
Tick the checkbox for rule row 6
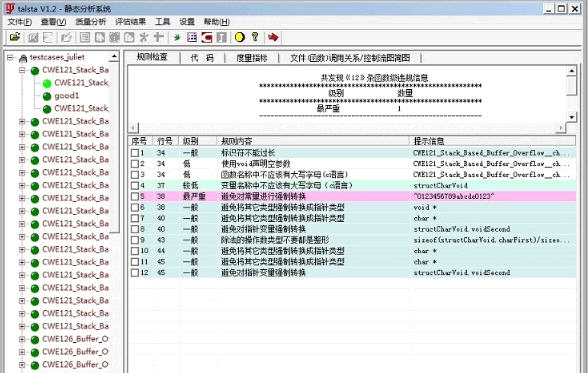(x=135, y=207)
